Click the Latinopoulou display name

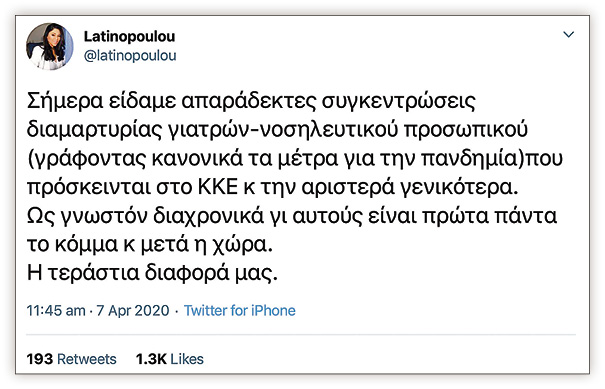point(129,36)
